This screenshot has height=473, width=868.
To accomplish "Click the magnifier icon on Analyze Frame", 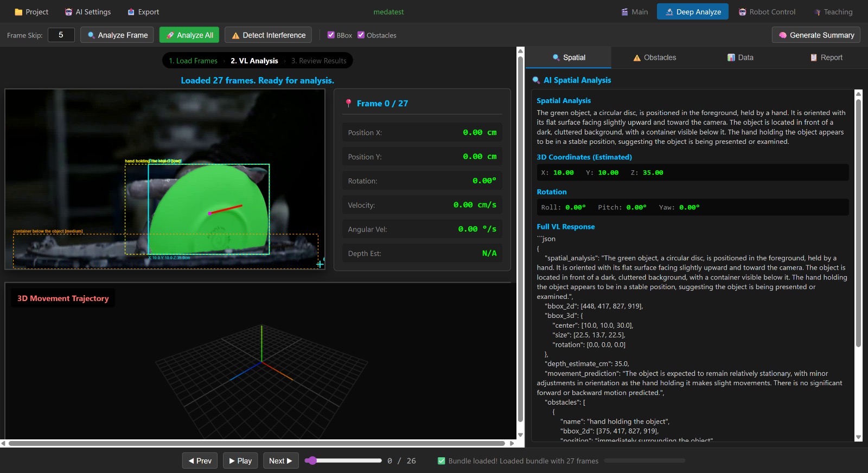I will 91,35.
